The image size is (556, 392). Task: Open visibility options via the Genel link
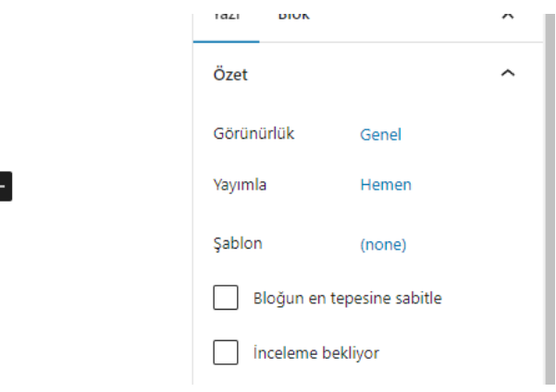(380, 135)
